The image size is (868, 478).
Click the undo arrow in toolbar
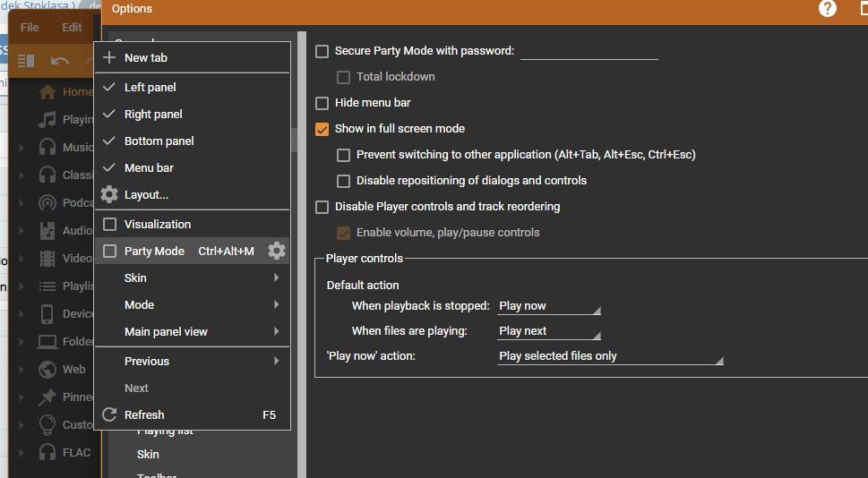[x=60, y=61]
